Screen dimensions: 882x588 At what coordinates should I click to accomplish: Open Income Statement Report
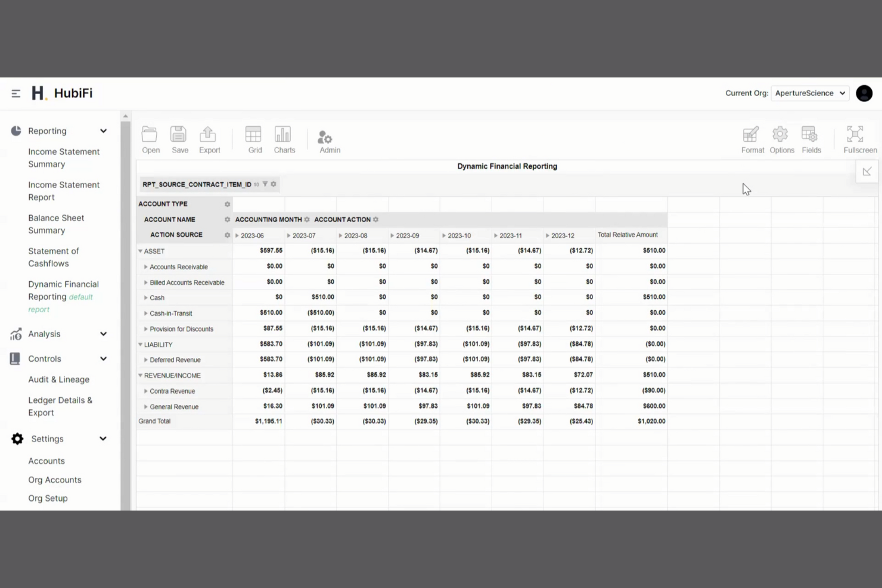coord(64,191)
